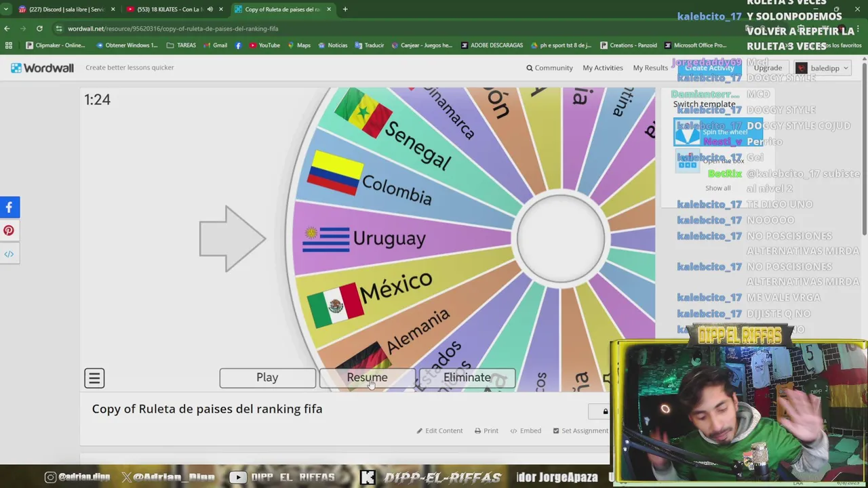Share on Pinterest via sidebar icon
This screenshot has width=868, height=488.
(9, 230)
